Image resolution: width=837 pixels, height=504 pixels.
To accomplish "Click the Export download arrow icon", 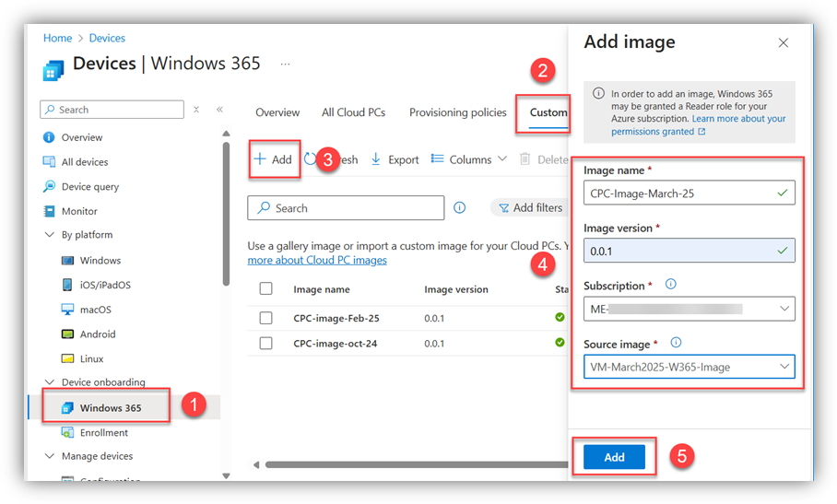I will [x=376, y=158].
